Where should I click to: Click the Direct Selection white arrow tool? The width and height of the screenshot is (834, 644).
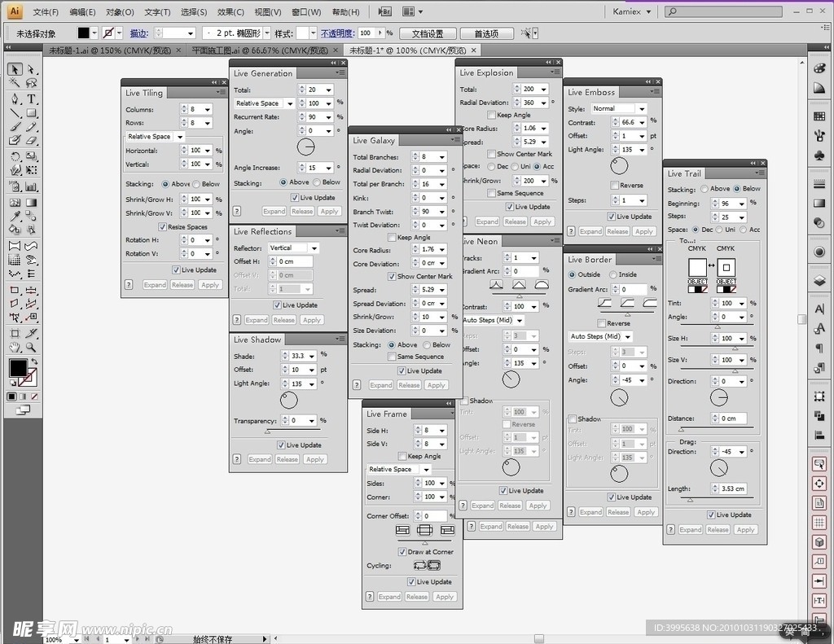tap(31, 69)
